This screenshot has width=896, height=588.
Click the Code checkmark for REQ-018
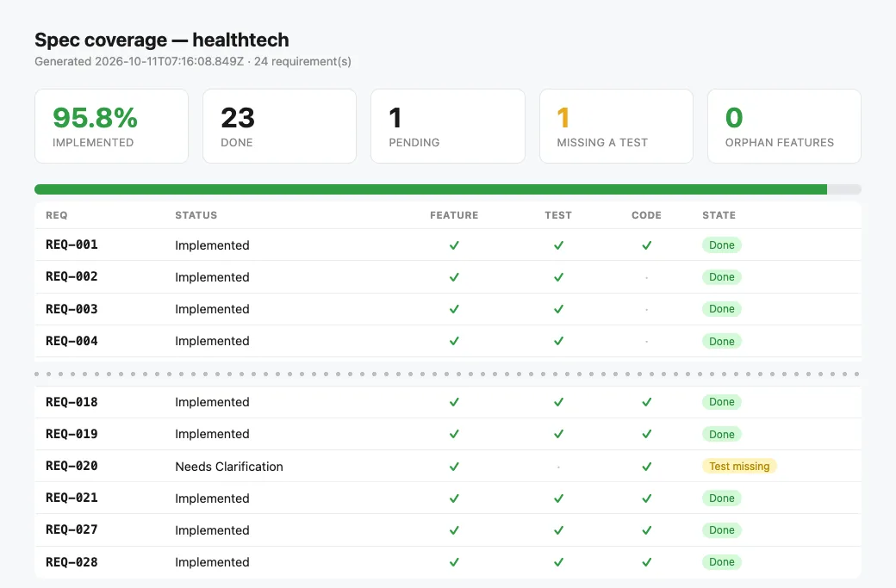pyautogui.click(x=646, y=402)
